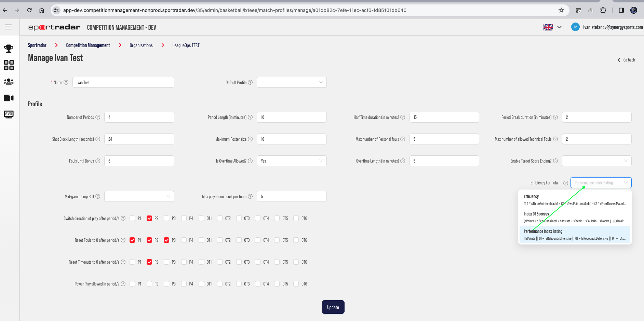This screenshot has height=321, width=644.
Task: Uncheck P3 for Reset Fouls to 0
Action: pos(166,240)
